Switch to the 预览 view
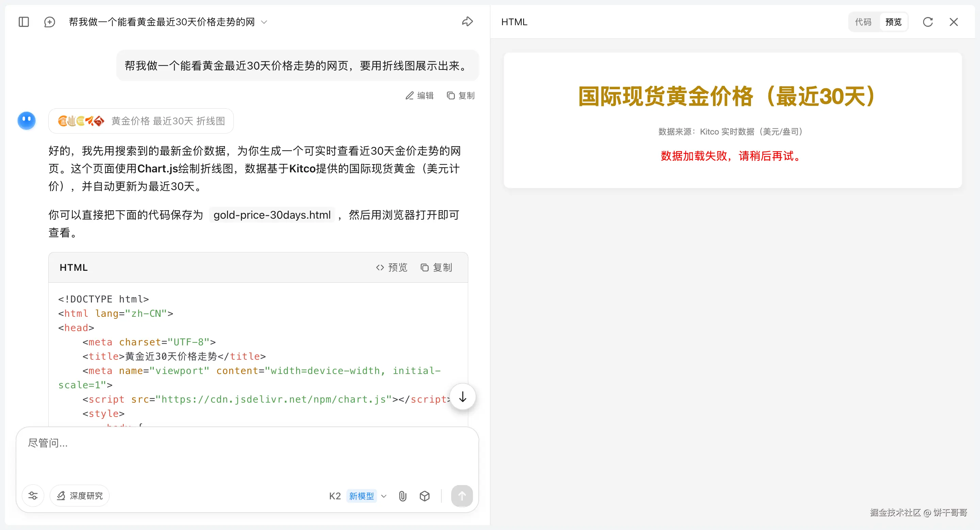The image size is (980, 530). pyautogui.click(x=893, y=22)
